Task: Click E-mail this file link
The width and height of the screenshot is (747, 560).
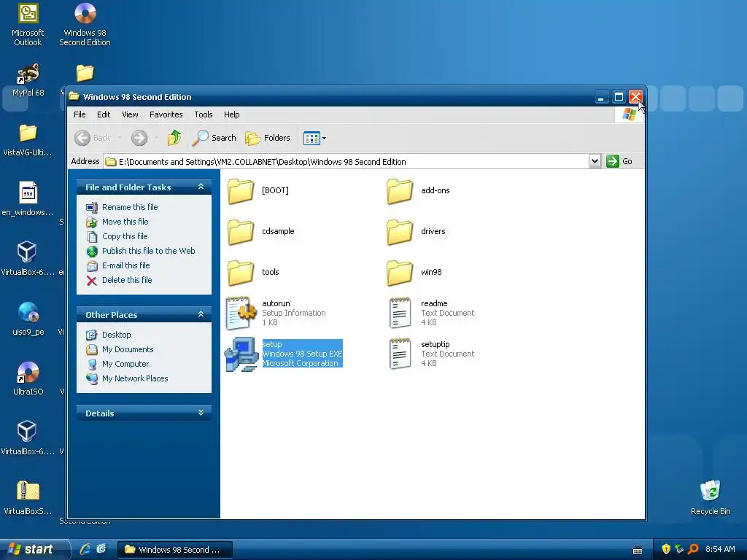Action: (125, 265)
